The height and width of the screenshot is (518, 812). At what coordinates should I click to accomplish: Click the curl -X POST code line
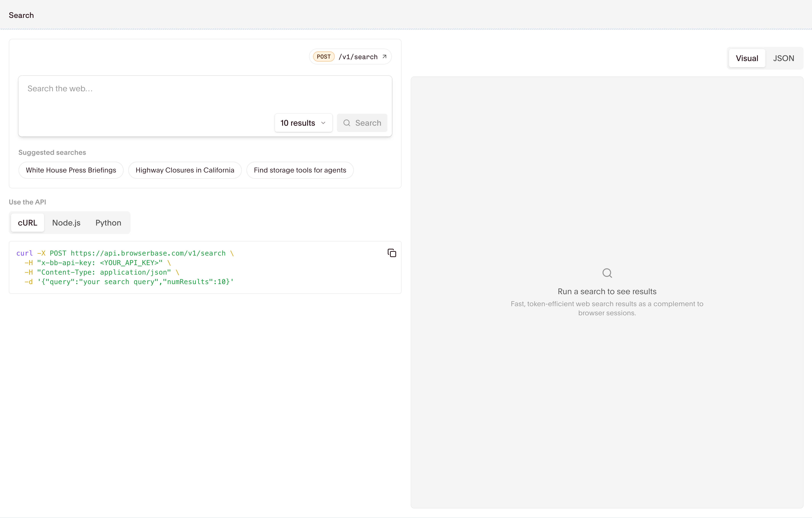[x=125, y=253]
